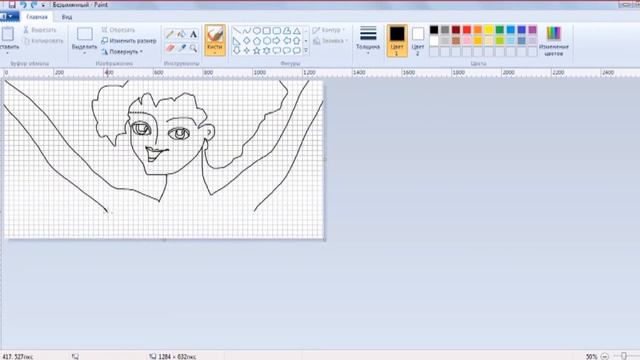Choose the Six-point star shape

point(267,51)
